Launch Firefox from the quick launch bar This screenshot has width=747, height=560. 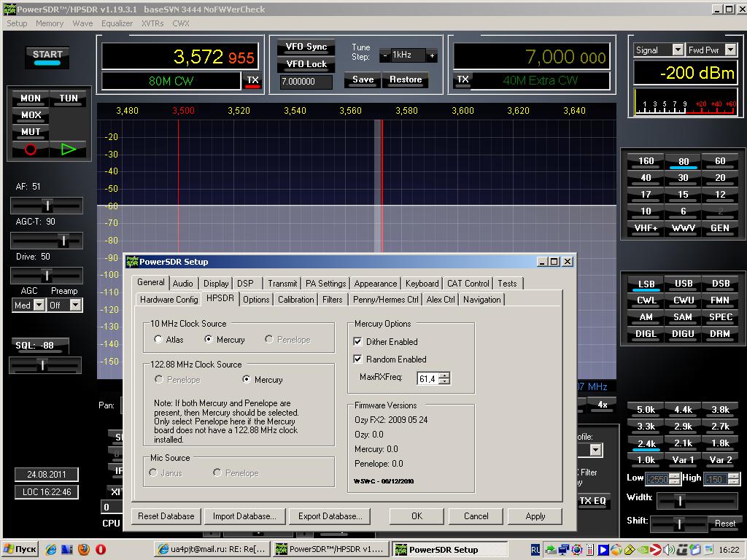coord(84,549)
